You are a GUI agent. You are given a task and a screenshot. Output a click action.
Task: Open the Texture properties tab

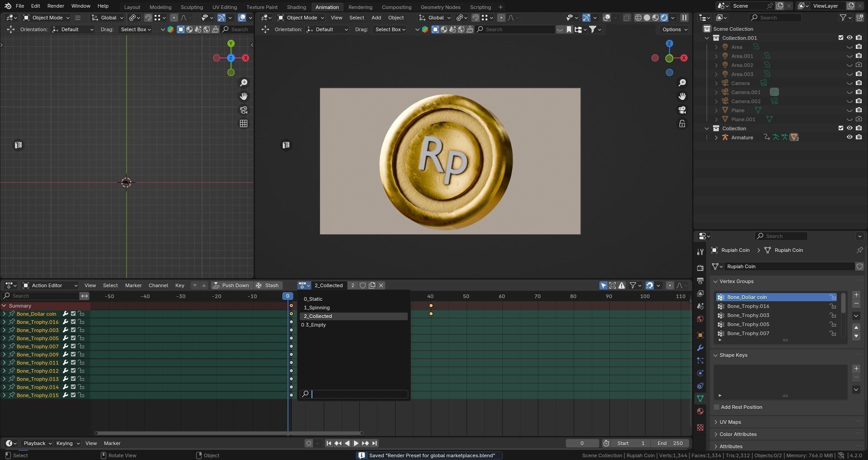pos(700,427)
